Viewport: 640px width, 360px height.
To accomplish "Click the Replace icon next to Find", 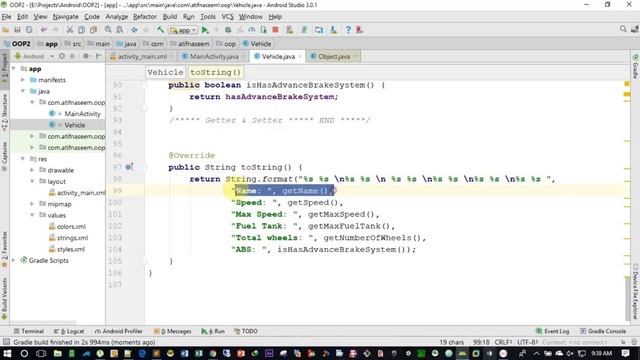I will point(120,30).
